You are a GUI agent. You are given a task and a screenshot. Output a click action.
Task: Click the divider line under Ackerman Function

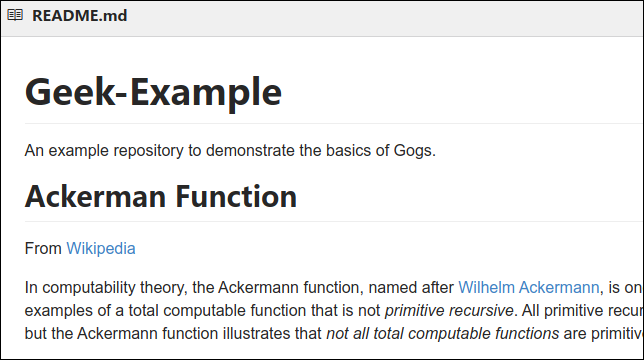[x=334, y=222]
